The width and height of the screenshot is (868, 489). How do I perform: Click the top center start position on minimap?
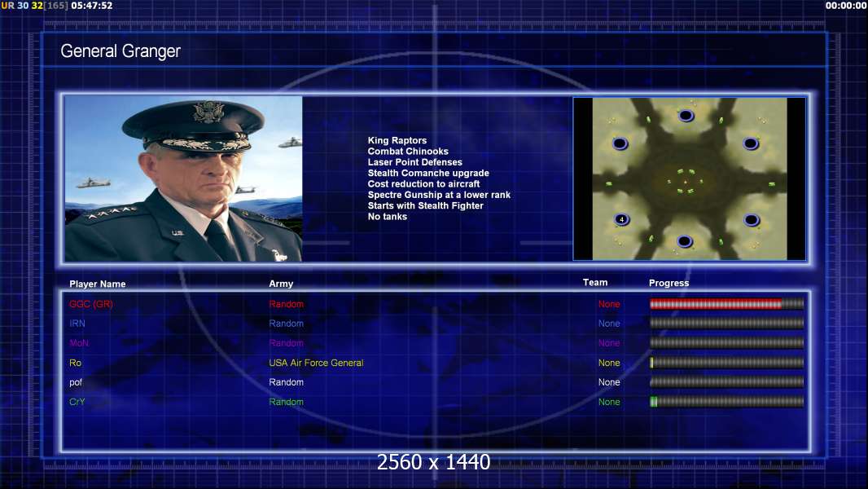click(686, 116)
